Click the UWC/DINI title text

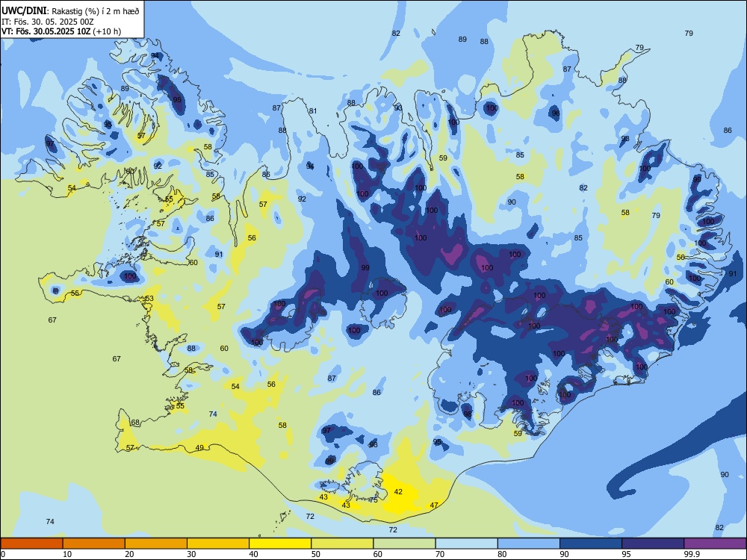click(24, 10)
